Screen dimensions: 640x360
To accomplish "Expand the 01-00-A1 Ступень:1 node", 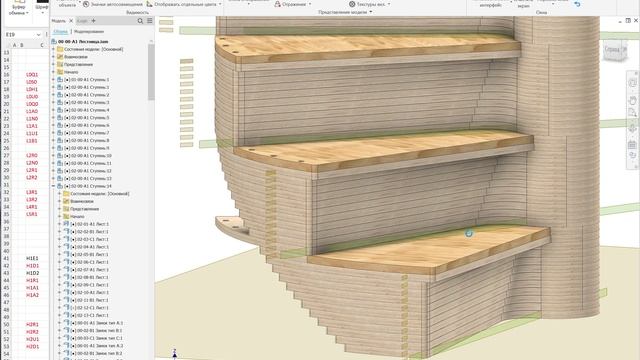I will (x=53, y=80).
